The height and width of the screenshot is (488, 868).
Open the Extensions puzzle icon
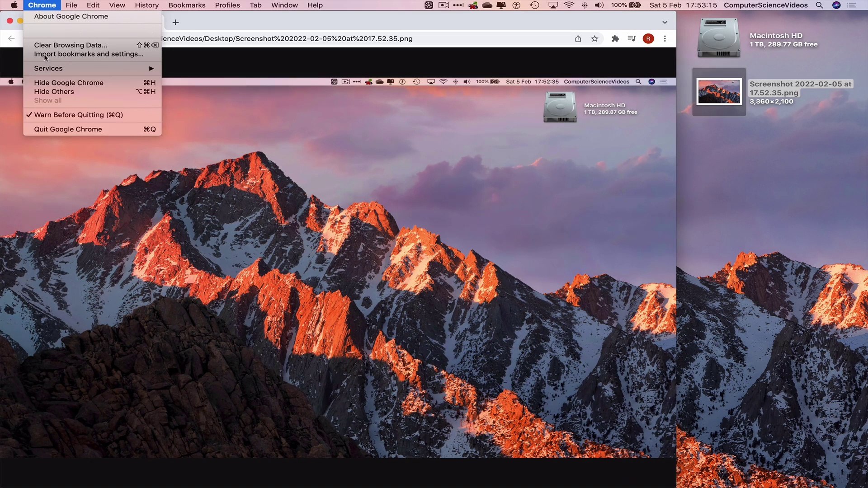click(615, 39)
